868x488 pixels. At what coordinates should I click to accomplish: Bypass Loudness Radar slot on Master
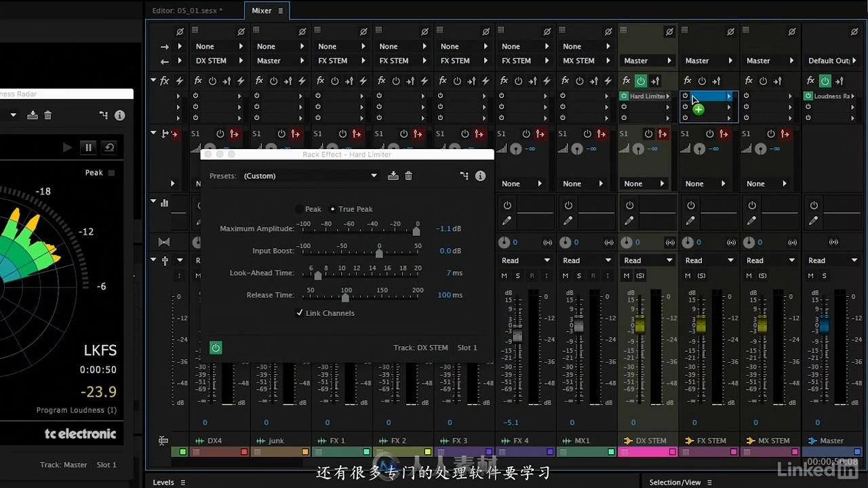808,96
